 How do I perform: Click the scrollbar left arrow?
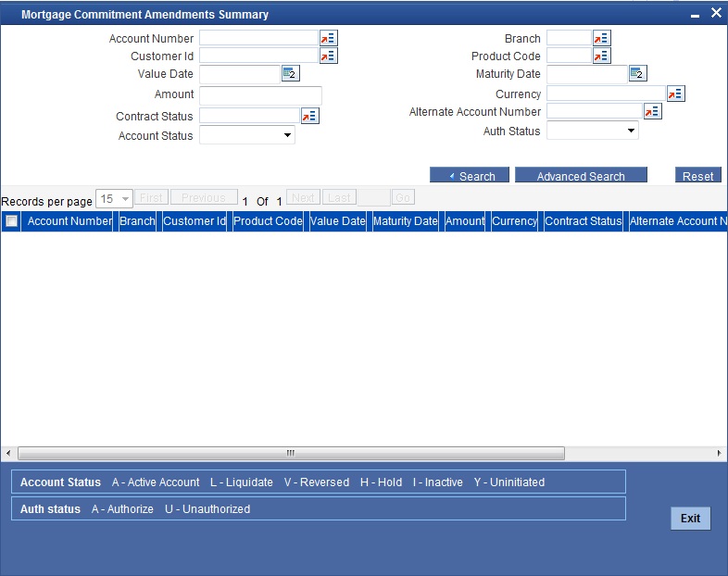point(8,453)
